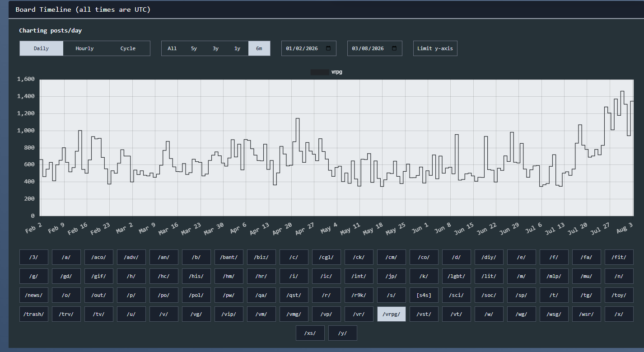The width and height of the screenshot is (644, 352).
Task: Toggle the vrpg legend color swatch
Action: (x=320, y=72)
